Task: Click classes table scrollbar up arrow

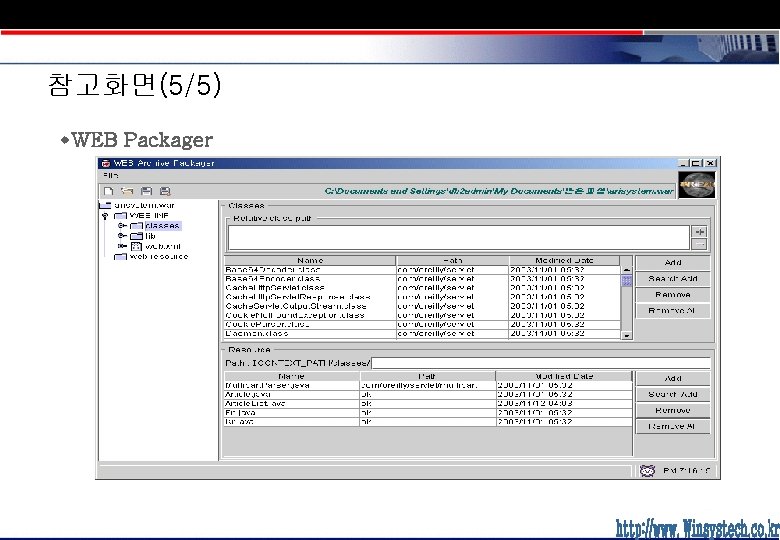Action: point(627,269)
